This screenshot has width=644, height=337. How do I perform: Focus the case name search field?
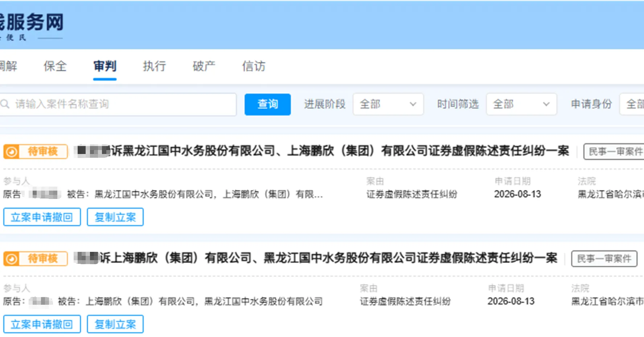(x=118, y=104)
